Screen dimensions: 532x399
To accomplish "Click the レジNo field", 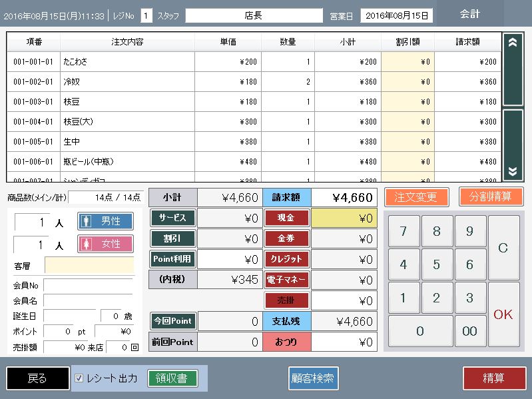I will coord(146,15).
